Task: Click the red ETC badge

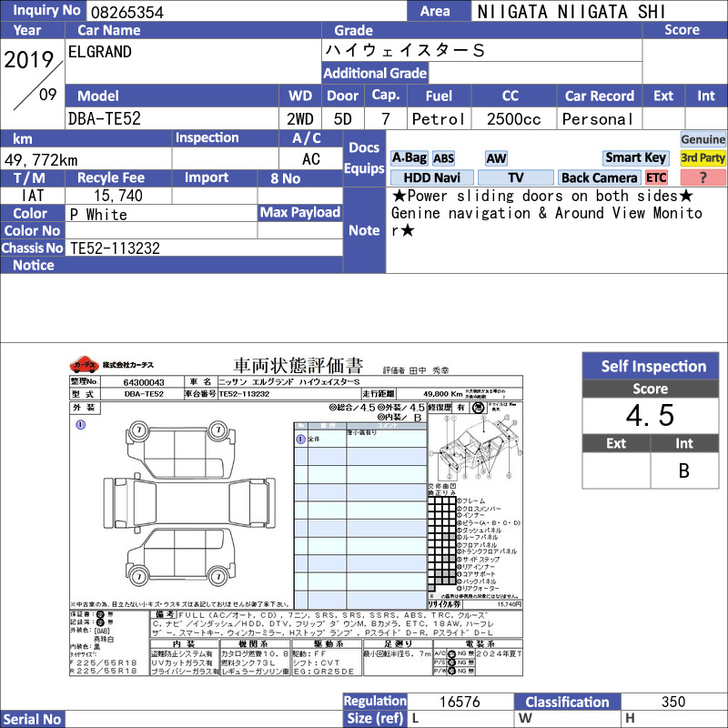Action: click(656, 178)
